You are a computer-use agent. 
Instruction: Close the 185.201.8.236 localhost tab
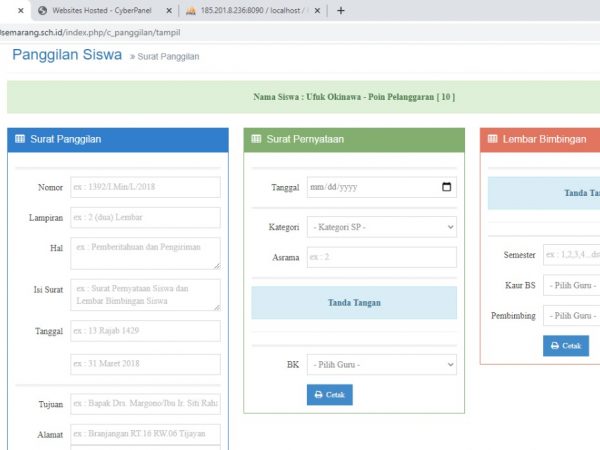tap(317, 11)
